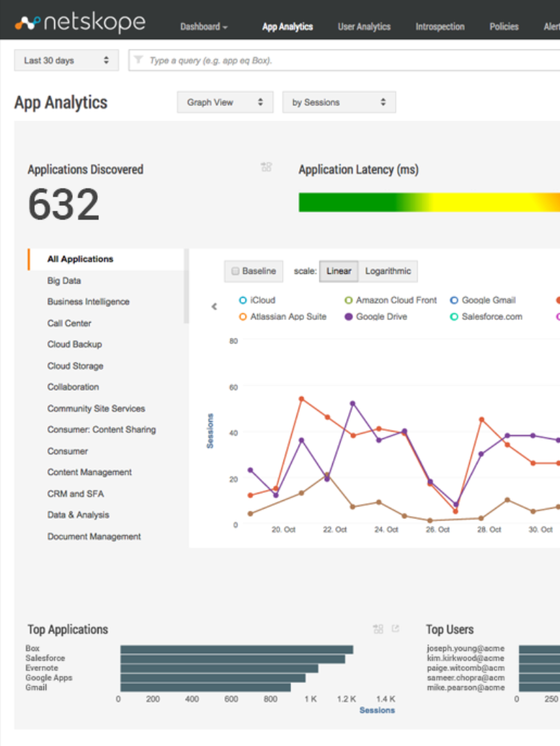
Task: Click Top Applications export icon
Action: point(396,628)
